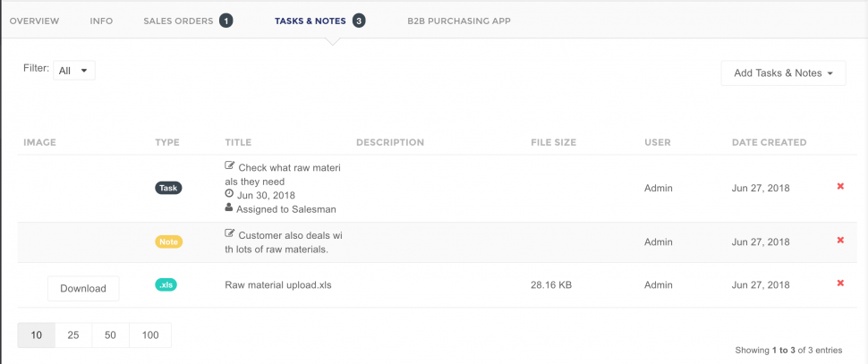
Task: Delete the Task row with red X
Action: click(x=839, y=186)
